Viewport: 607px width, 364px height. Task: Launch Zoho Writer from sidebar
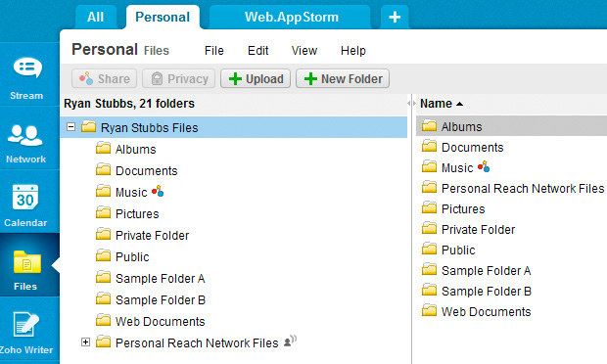pyautogui.click(x=25, y=324)
